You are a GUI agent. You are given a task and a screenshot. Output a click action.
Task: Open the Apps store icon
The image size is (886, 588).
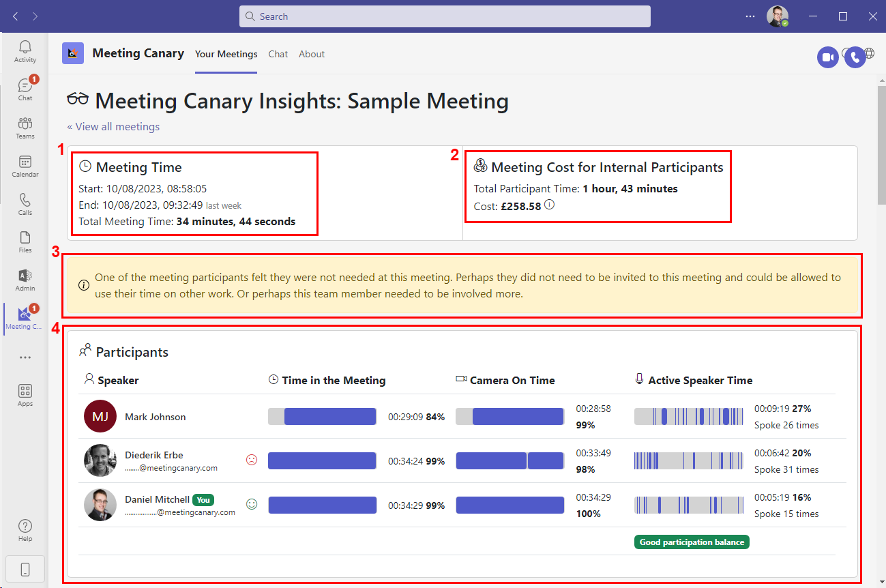coord(25,395)
